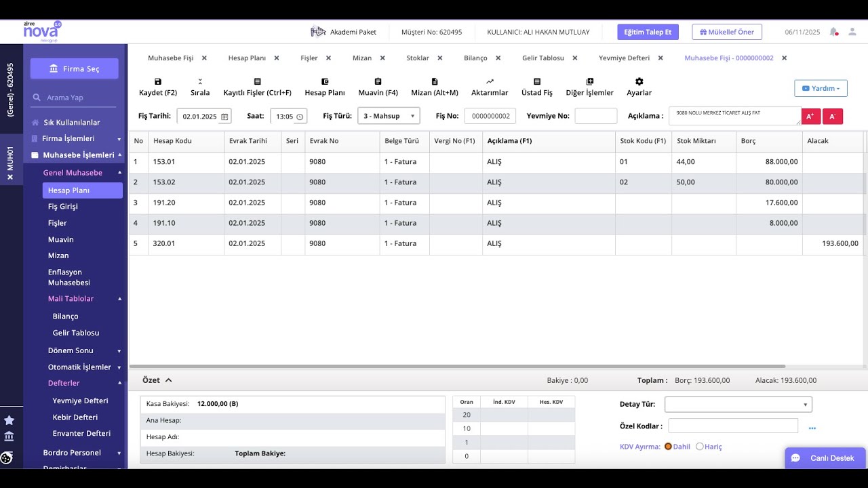Open Enflasyon Muhasebesi in the sidebar
The width and height of the screenshot is (868, 488).
click(69, 277)
